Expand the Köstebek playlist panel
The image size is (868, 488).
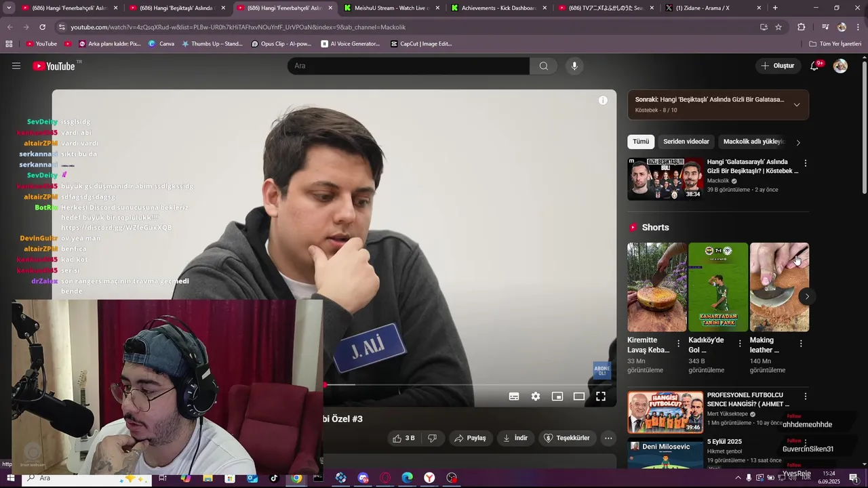pos(797,104)
